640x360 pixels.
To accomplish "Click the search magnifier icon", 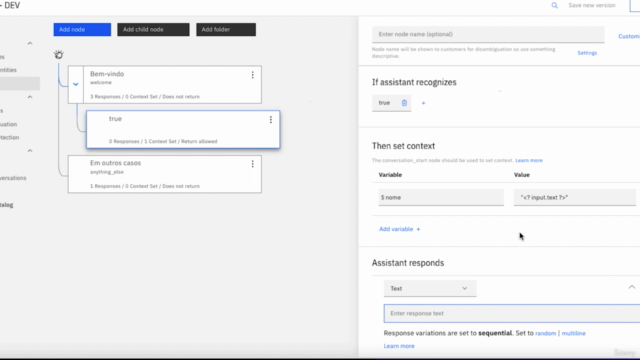I will tap(554, 5).
